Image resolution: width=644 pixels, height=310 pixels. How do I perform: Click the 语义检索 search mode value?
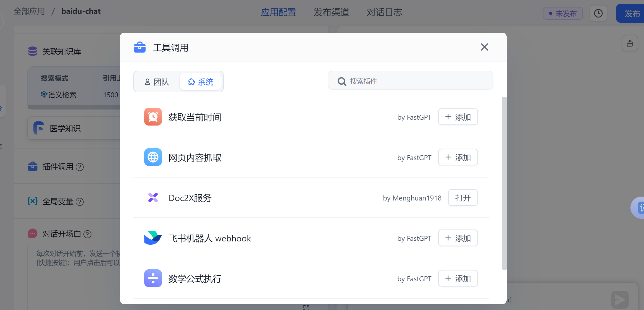pos(59,95)
